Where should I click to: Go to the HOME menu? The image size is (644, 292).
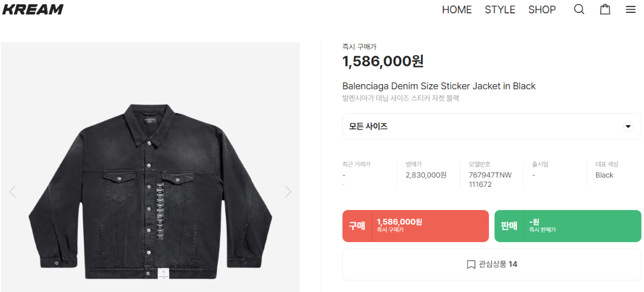pos(457,10)
